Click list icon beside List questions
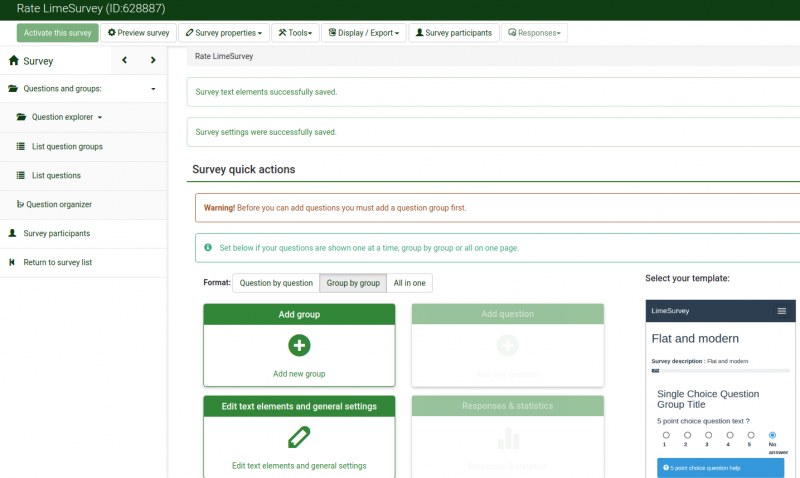Viewport: 800px width, 478px height. (x=20, y=175)
